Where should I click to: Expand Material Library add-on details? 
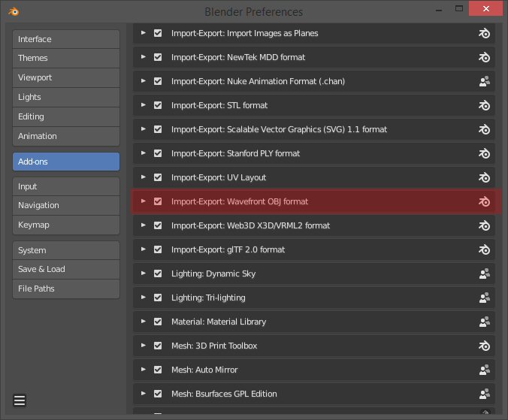tap(144, 322)
